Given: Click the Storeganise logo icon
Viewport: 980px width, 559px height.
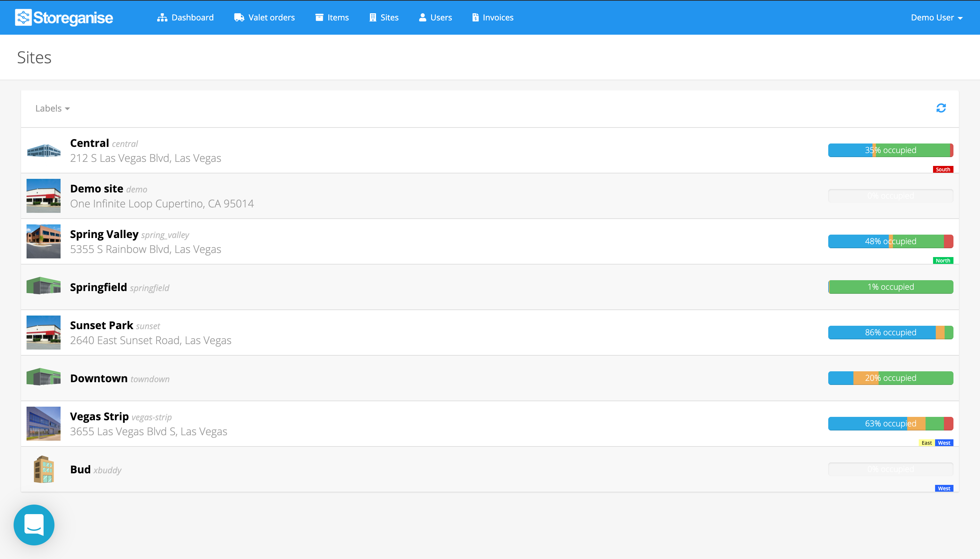Looking at the screenshot, I should pos(23,18).
